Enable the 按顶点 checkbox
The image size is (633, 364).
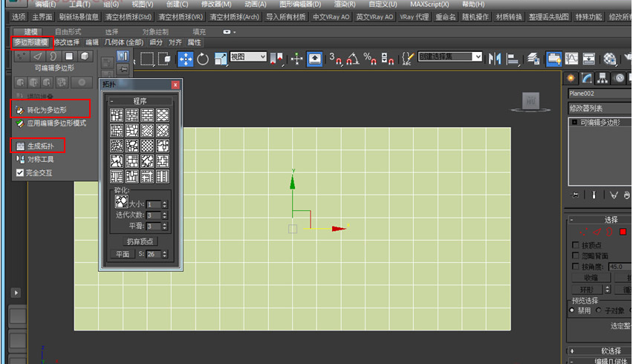click(576, 245)
